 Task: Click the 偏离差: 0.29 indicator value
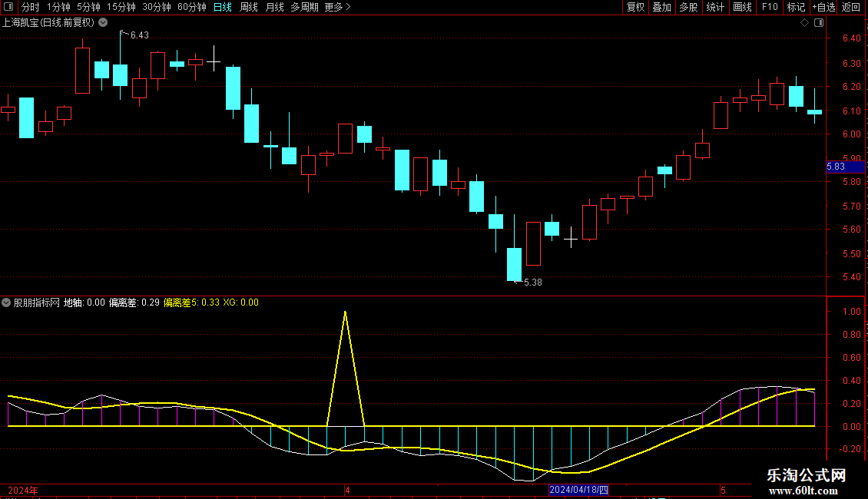pos(134,302)
